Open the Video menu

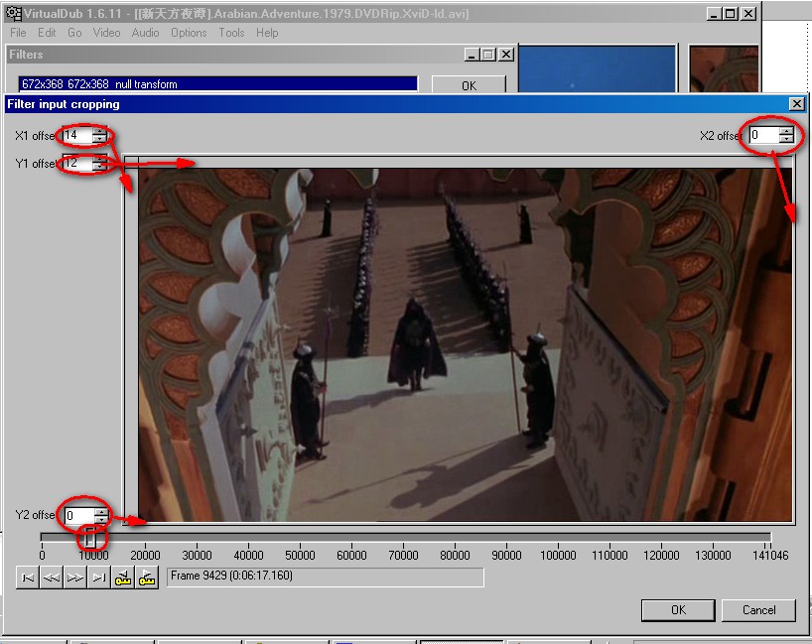106,33
